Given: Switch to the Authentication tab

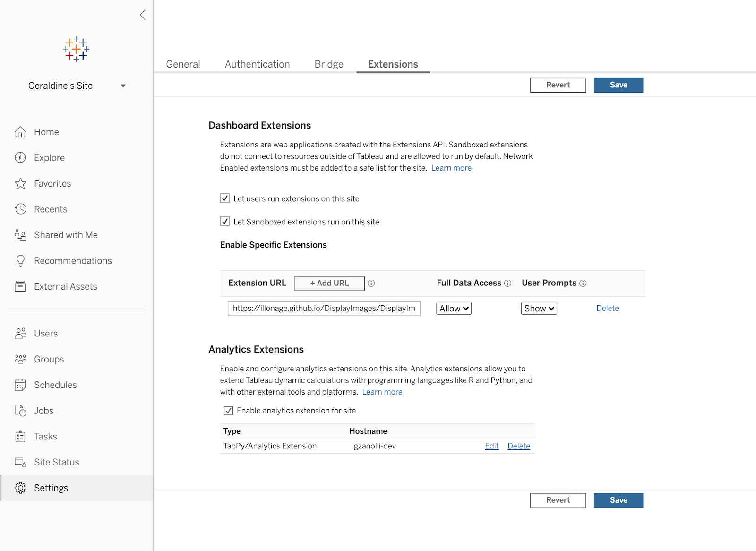Looking at the screenshot, I should pos(257,64).
